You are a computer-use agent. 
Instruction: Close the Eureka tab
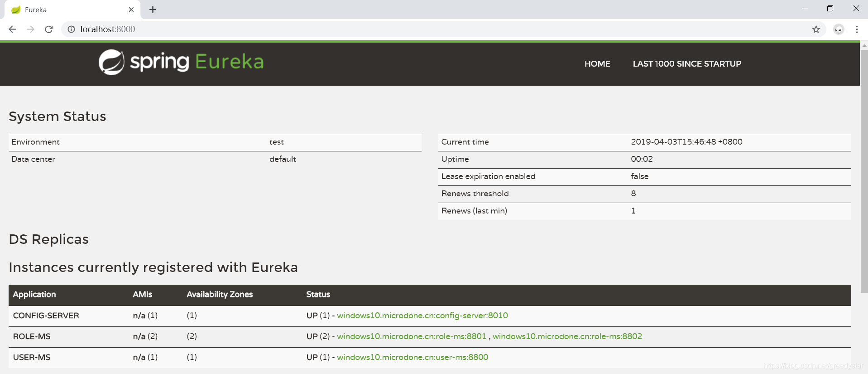[131, 10]
